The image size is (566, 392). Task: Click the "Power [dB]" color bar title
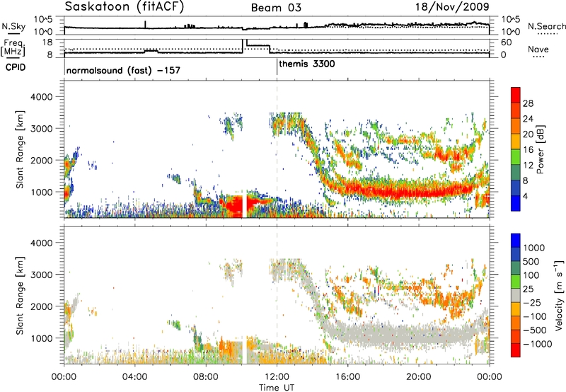click(x=540, y=149)
